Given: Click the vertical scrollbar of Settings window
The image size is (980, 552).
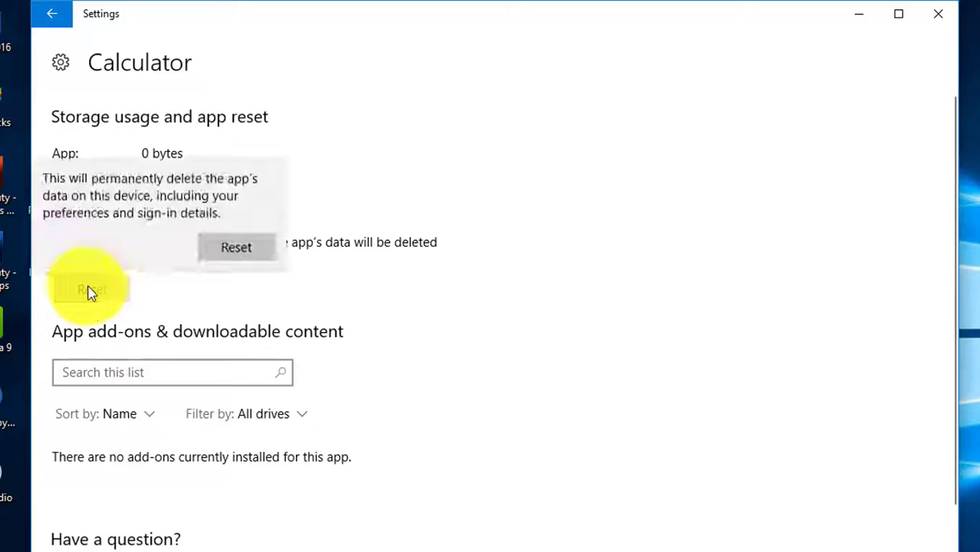Looking at the screenshot, I should (955, 299).
